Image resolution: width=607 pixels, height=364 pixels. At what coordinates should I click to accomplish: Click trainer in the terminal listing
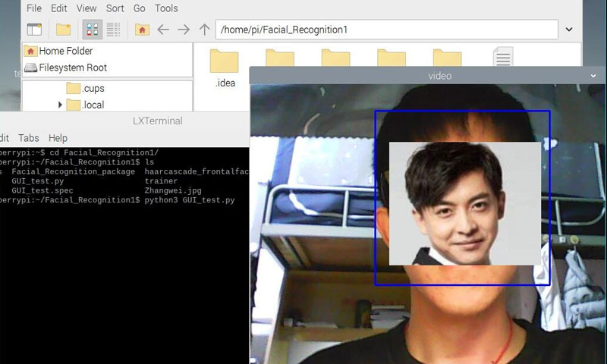pos(161,181)
